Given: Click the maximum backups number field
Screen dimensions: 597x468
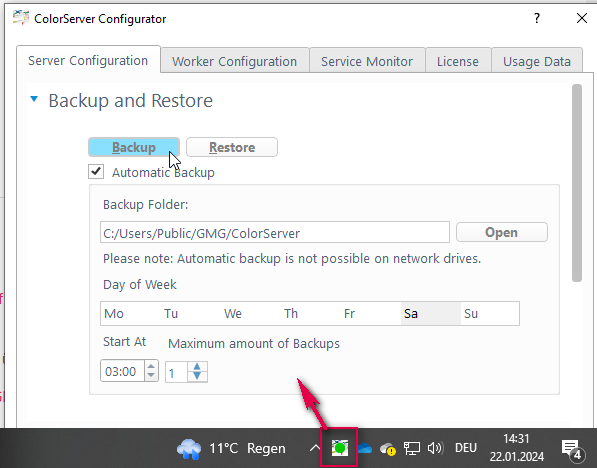Looking at the screenshot, I should click(176, 372).
